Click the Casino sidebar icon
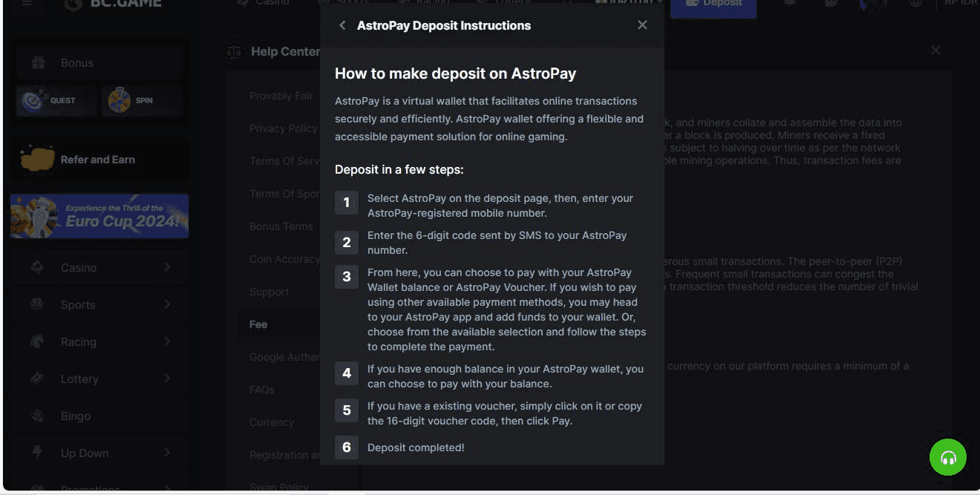The height and width of the screenshot is (495, 980). click(37, 267)
